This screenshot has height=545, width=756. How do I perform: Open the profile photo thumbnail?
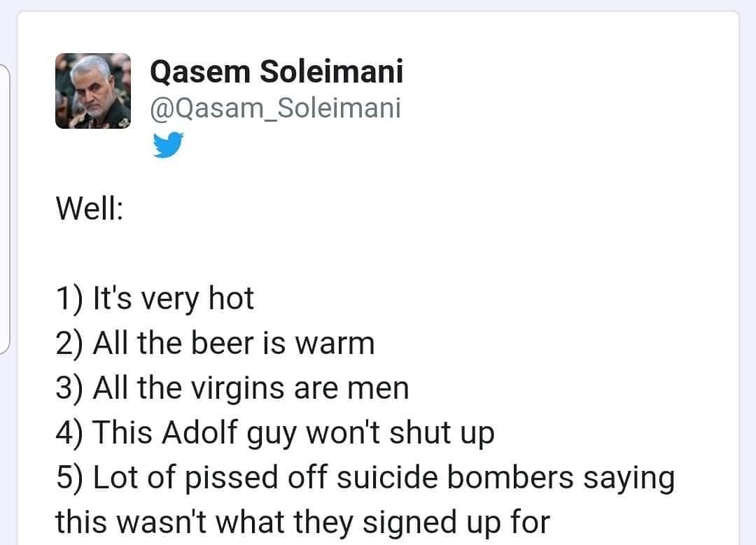[x=93, y=91]
